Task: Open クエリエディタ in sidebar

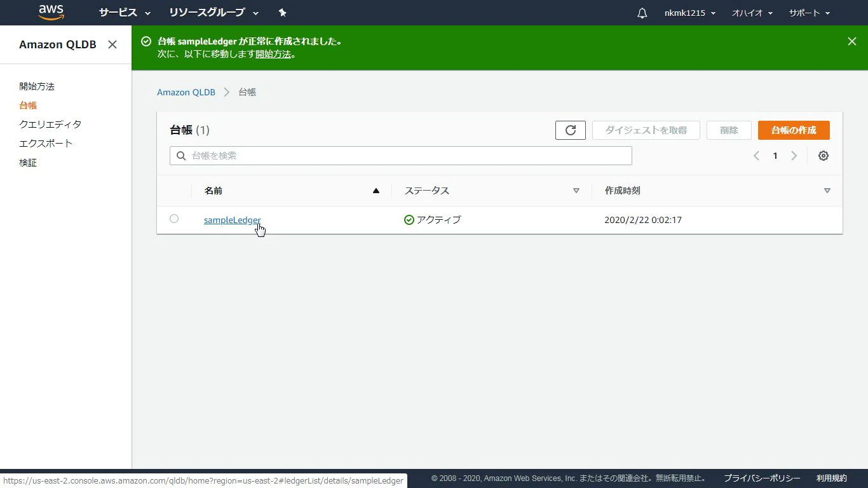Action: pos(50,125)
